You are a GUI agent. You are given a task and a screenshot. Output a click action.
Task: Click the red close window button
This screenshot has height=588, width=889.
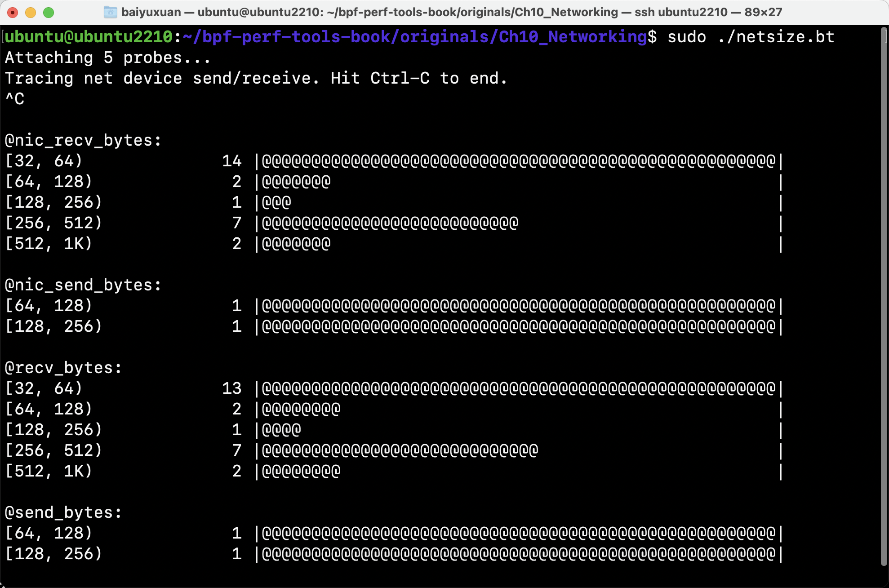pos(13,13)
